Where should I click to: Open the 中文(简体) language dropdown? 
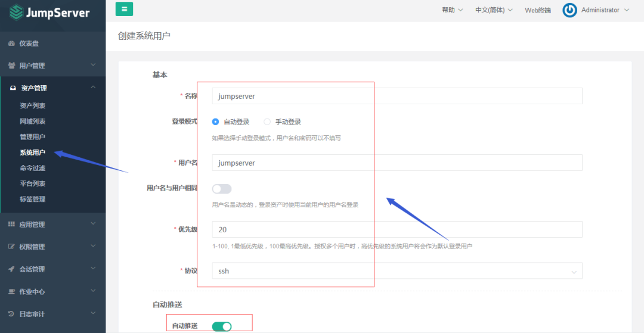494,10
